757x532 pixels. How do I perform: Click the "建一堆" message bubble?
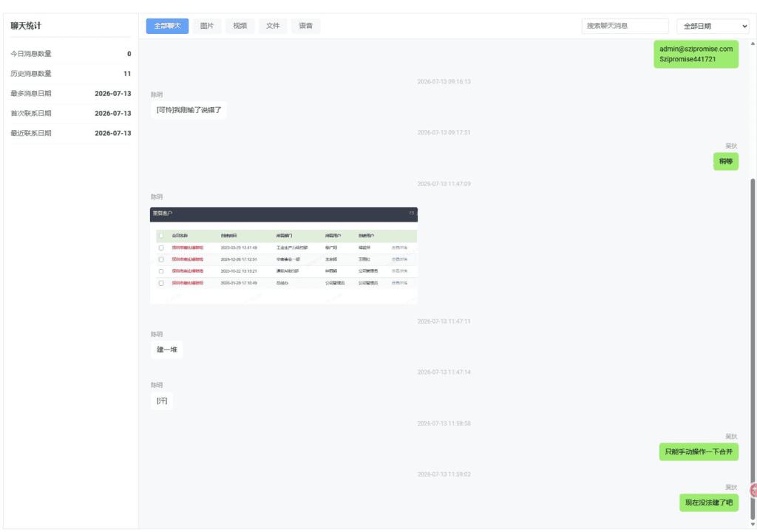tap(166, 349)
